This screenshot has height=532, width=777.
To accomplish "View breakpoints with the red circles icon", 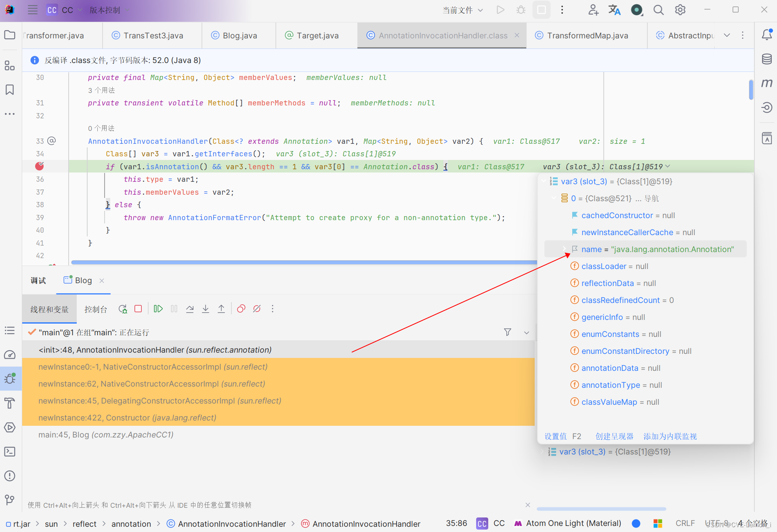I will (241, 309).
